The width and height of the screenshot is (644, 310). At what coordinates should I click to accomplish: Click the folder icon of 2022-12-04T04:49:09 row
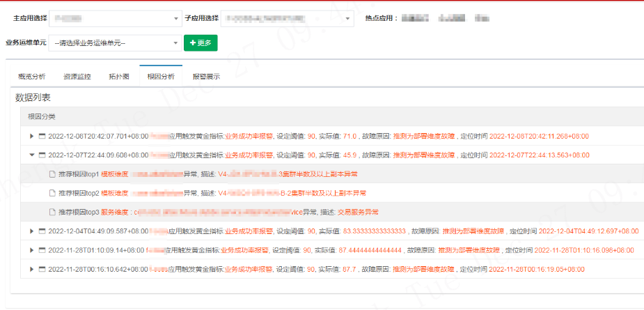click(x=42, y=231)
